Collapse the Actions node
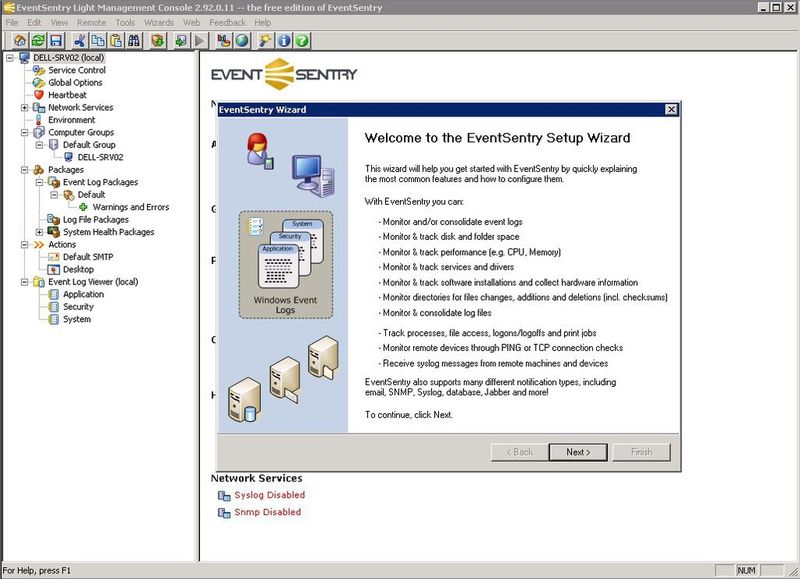Screen dimensions: 800x579 click(24, 245)
